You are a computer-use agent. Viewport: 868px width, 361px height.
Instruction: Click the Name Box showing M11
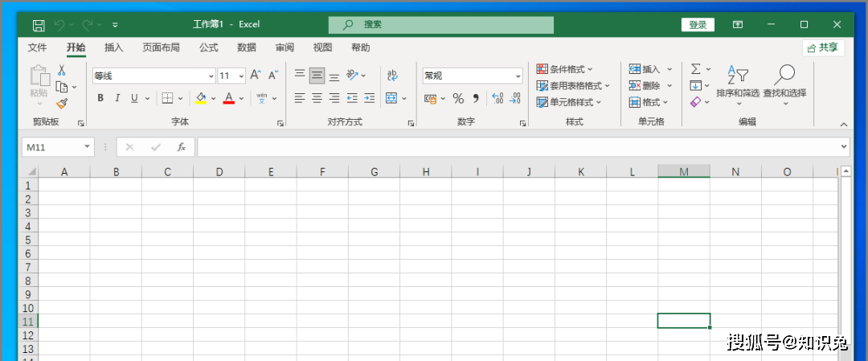point(58,146)
